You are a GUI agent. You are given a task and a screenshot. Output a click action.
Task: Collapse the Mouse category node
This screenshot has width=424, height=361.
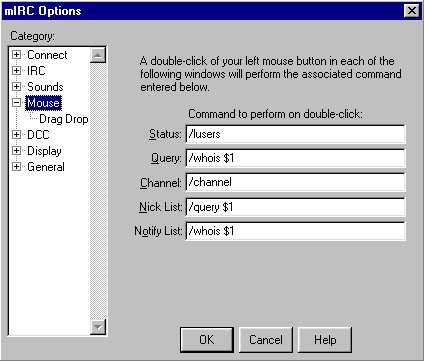click(16, 103)
